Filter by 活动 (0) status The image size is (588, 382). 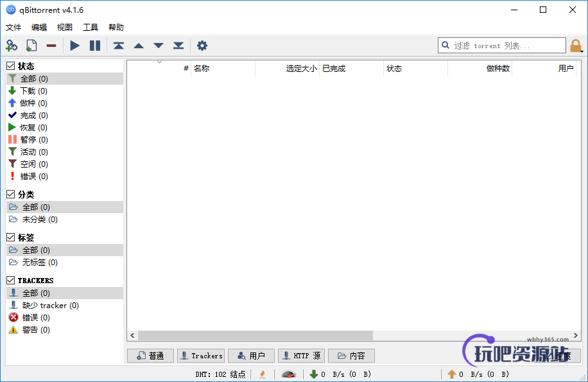click(x=65, y=152)
